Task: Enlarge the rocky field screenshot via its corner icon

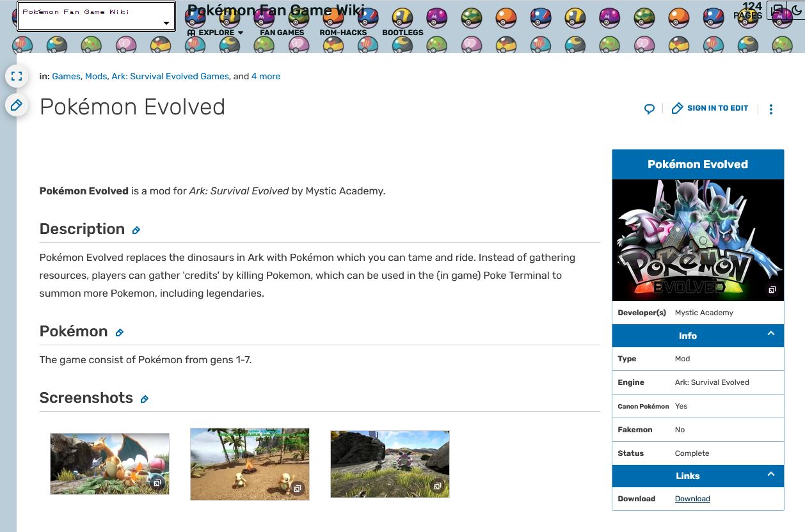Action: (437, 486)
